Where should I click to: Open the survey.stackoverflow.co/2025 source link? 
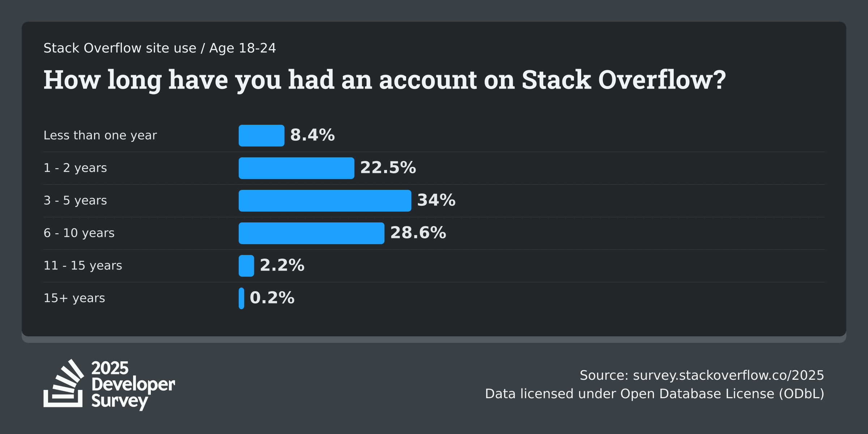728,375
